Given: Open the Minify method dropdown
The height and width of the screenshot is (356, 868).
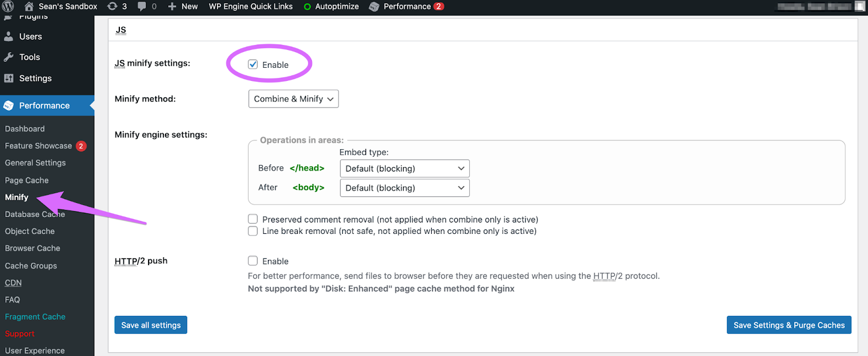Looking at the screenshot, I should pyautogui.click(x=293, y=99).
